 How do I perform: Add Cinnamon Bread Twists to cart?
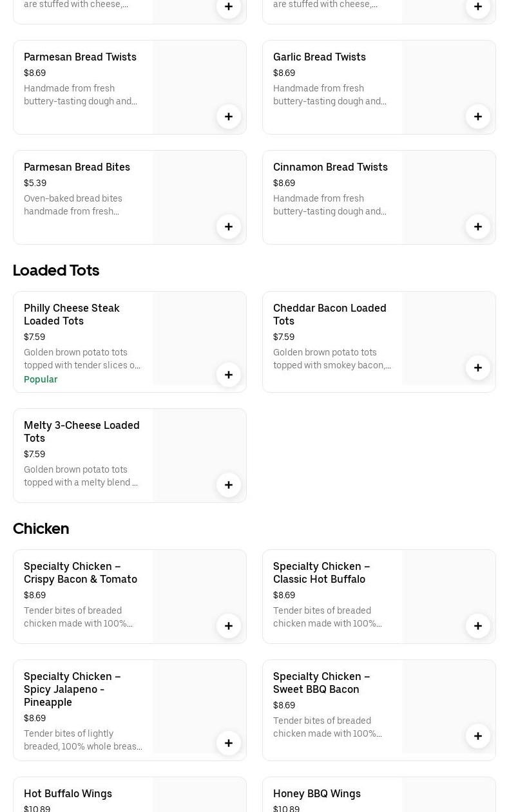pyautogui.click(x=478, y=227)
